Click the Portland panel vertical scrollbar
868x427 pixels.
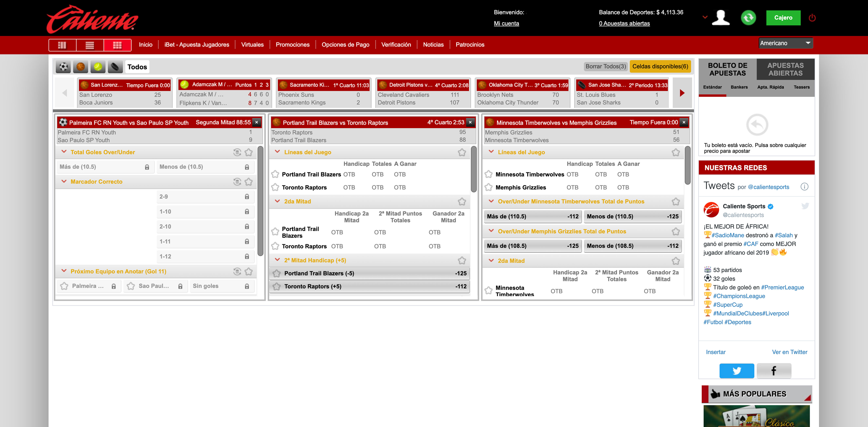click(474, 169)
